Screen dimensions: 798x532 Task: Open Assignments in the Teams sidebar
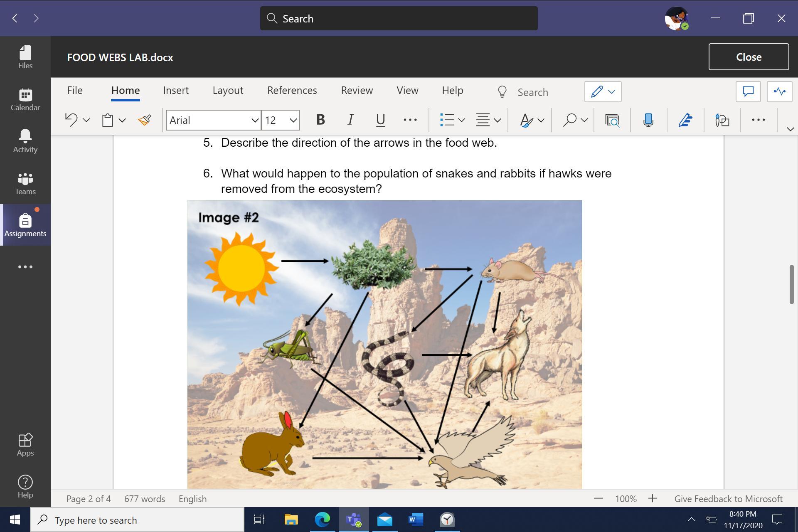point(25,225)
